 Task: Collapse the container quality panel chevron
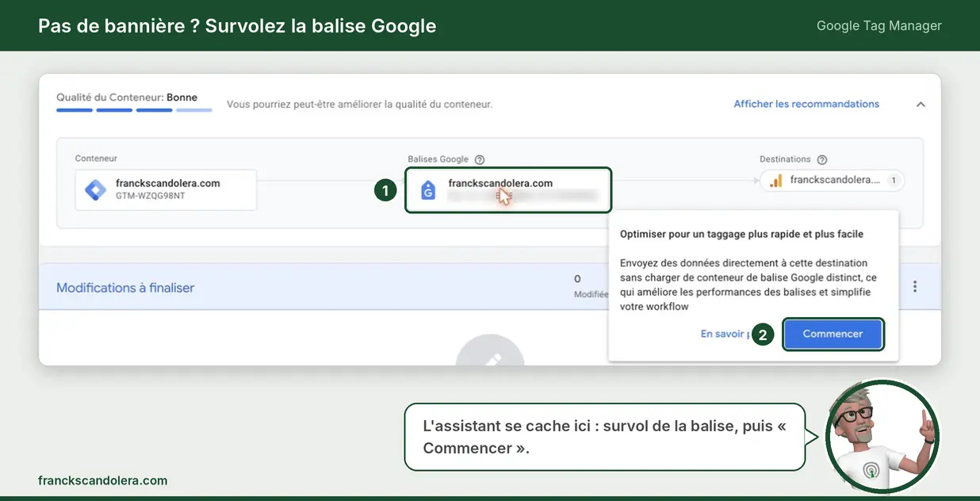click(x=921, y=104)
